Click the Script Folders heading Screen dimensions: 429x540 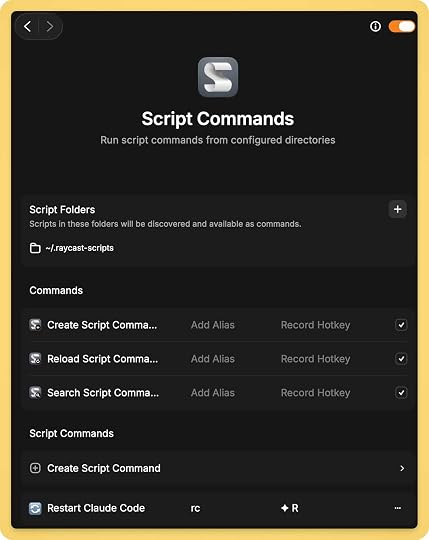point(62,209)
